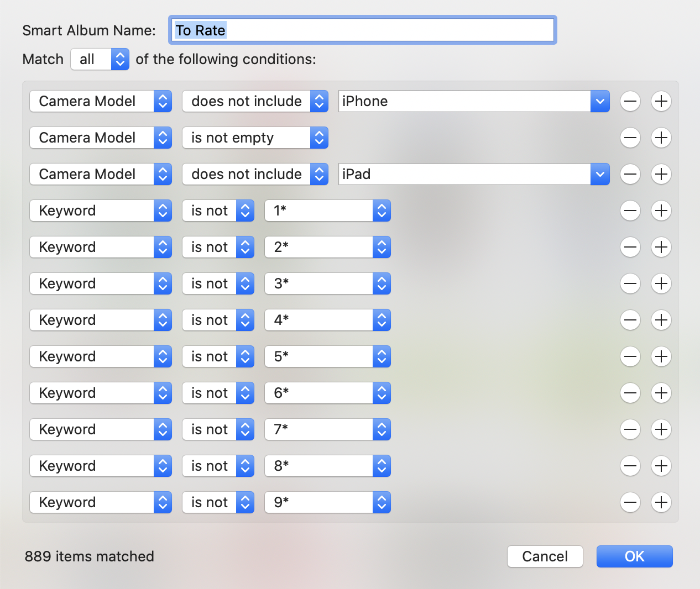
Task: Remove the Keyword is not 8* condition
Action: (630, 466)
